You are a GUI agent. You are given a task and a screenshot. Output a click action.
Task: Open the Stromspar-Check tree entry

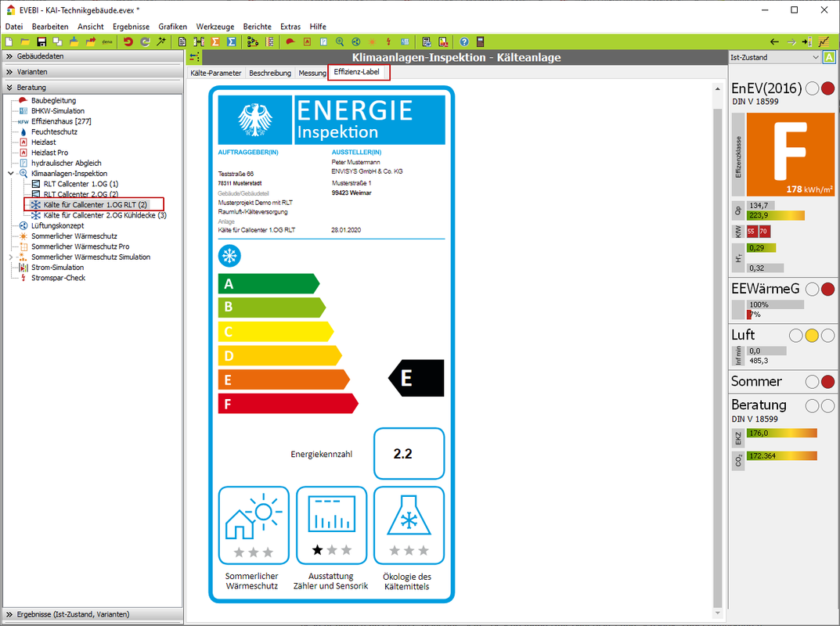coord(59,278)
